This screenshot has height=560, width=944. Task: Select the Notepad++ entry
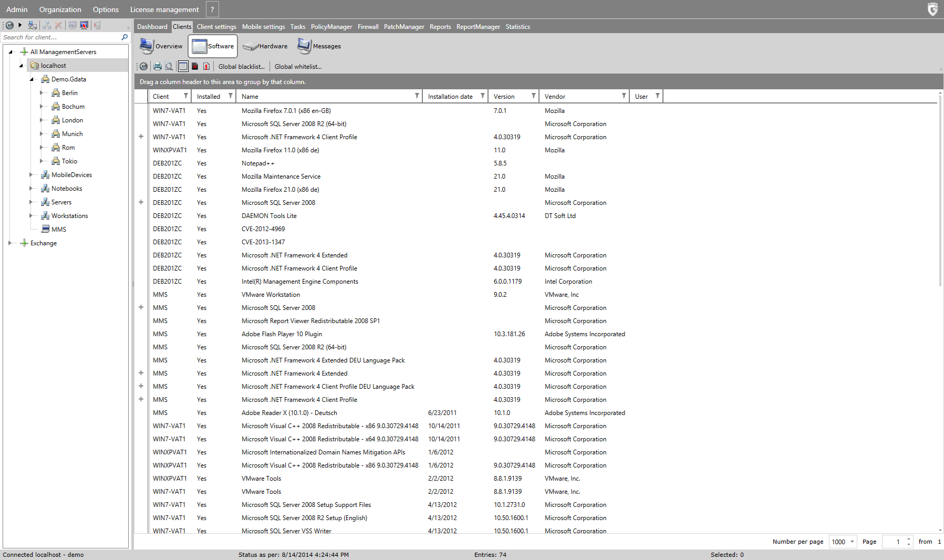pos(258,163)
